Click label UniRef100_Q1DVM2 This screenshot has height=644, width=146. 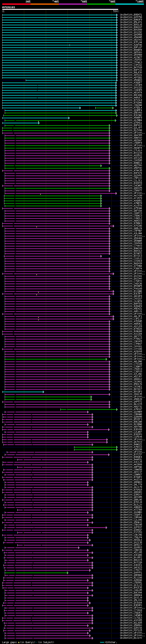click(x=131, y=175)
